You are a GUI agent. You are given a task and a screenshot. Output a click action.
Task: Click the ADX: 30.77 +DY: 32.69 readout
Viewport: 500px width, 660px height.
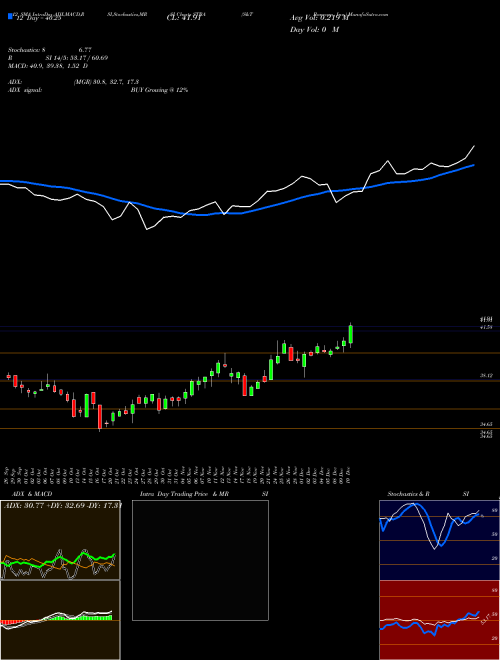click(62, 506)
